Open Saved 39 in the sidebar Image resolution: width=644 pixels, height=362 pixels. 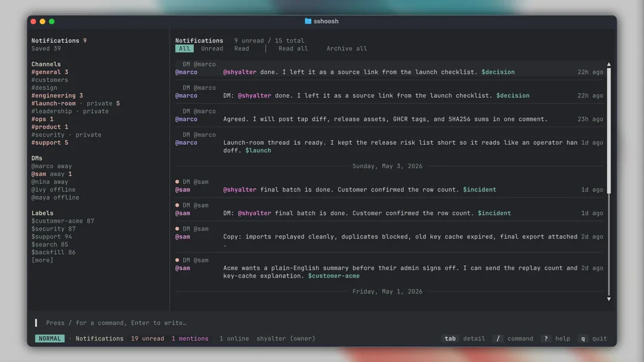coord(46,48)
